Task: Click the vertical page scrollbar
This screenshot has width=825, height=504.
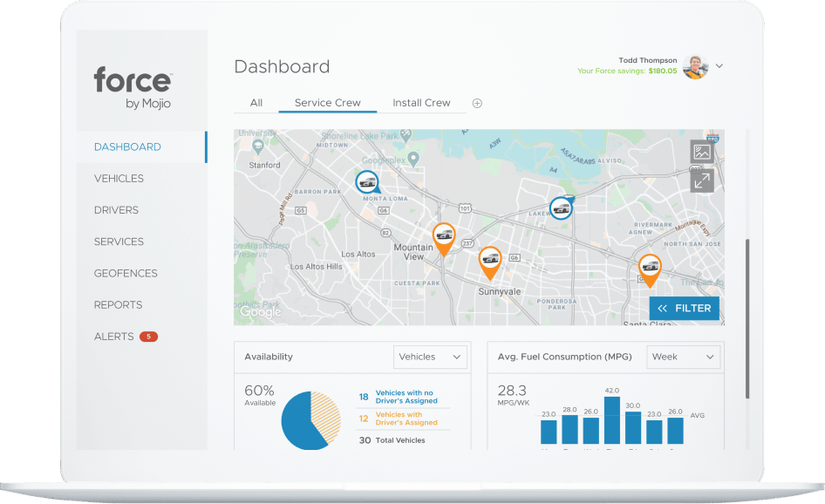Action: (x=747, y=319)
